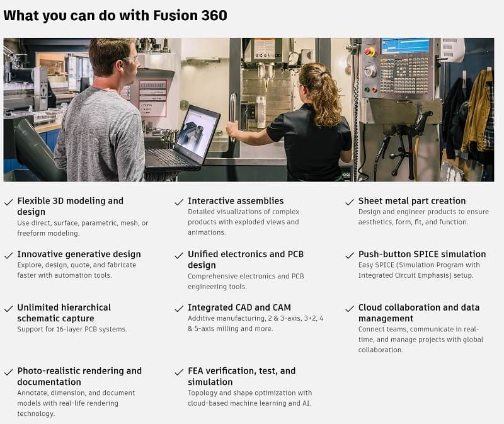Click the checkmark beside Flexible 3D modeling and design
504x424 pixels.
coord(8,202)
